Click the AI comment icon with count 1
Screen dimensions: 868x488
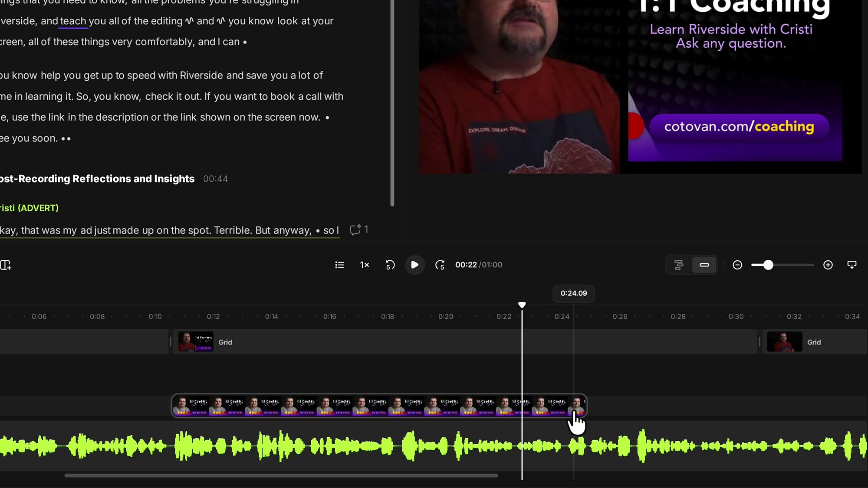[358, 230]
